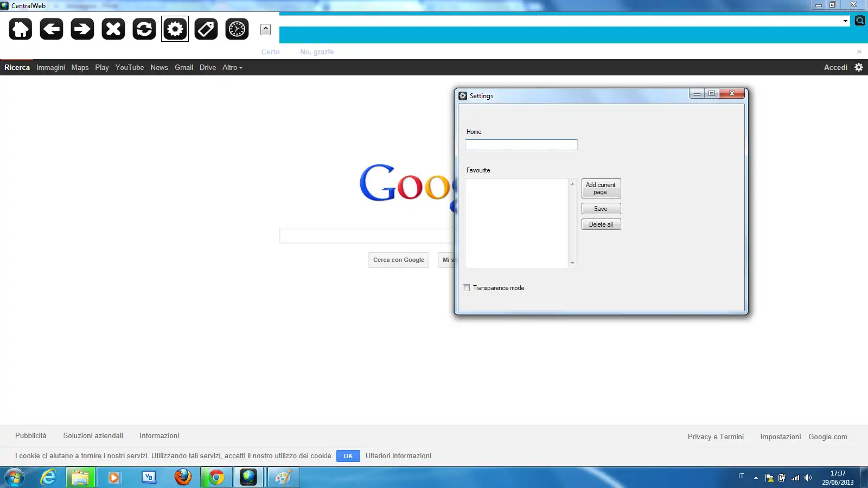Go to the home page with the Home icon

[x=21, y=29]
